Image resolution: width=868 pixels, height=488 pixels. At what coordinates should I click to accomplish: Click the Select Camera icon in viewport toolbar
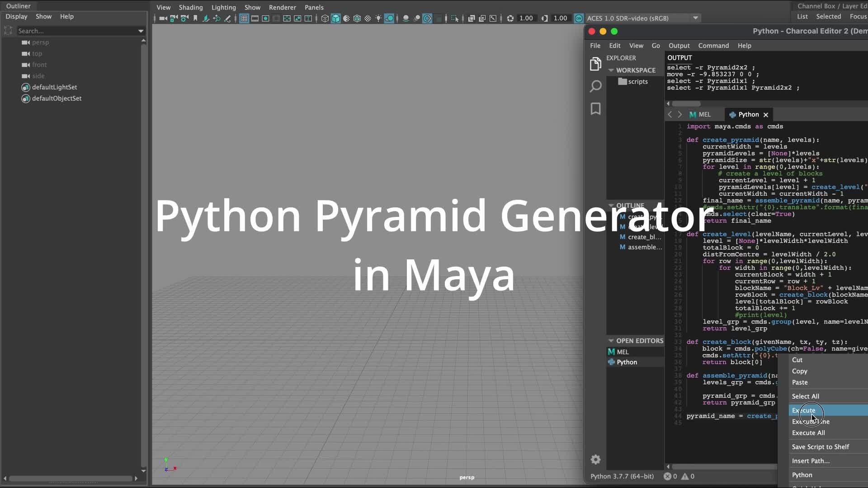pyautogui.click(x=163, y=19)
